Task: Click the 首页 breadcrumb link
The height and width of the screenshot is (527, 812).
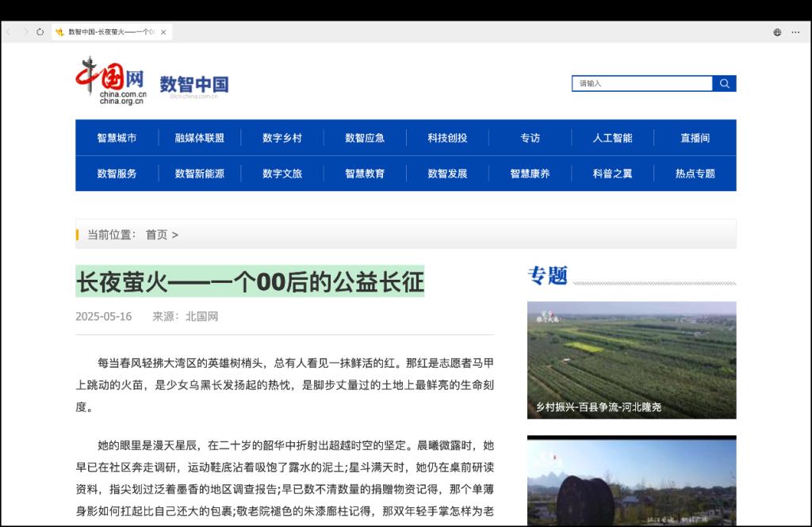Action: [x=156, y=235]
